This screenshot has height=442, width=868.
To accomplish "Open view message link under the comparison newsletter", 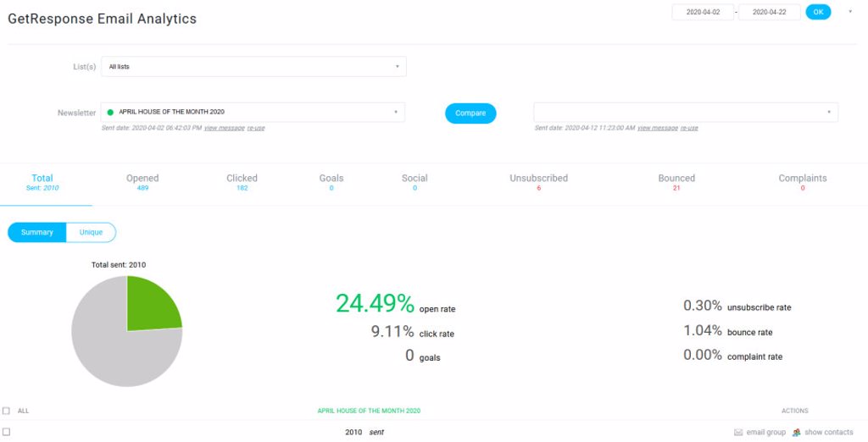I will click(x=658, y=128).
